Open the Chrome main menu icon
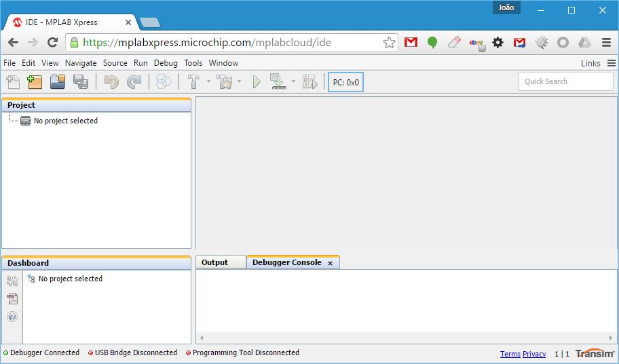Viewport: 619px width, 364px height. pyautogui.click(x=606, y=43)
